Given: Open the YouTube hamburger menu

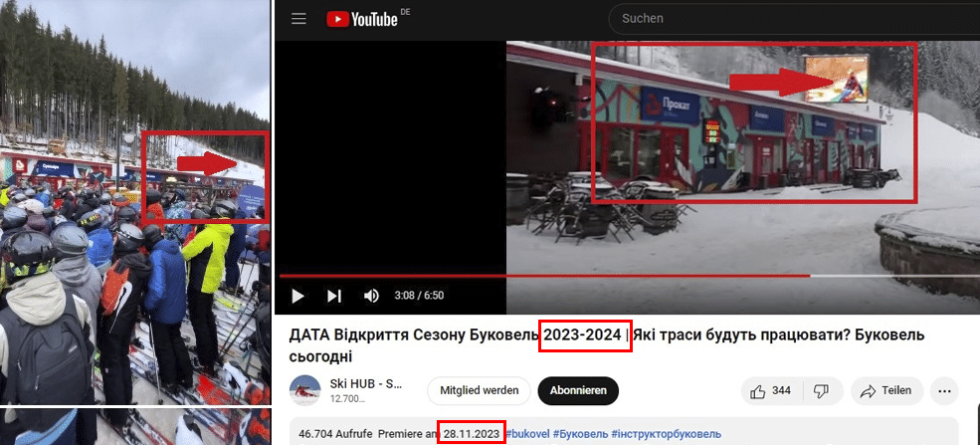Looking at the screenshot, I should pos(298,19).
